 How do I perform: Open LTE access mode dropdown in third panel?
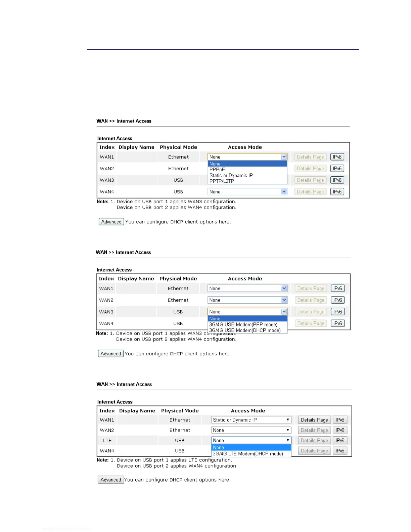251,440
